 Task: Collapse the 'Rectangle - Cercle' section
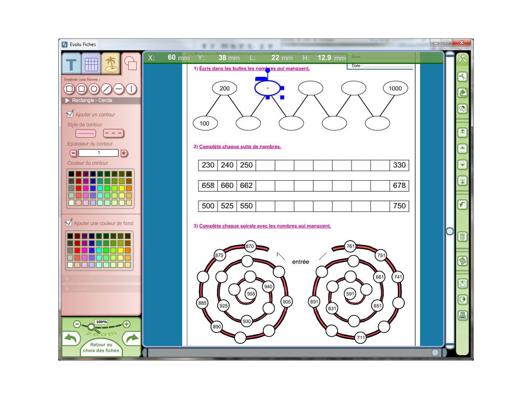tap(68, 100)
